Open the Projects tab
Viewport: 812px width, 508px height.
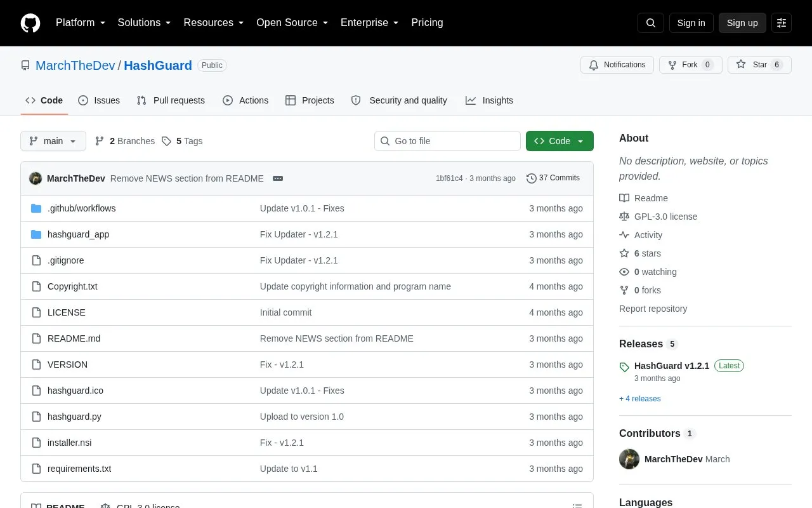(x=310, y=100)
